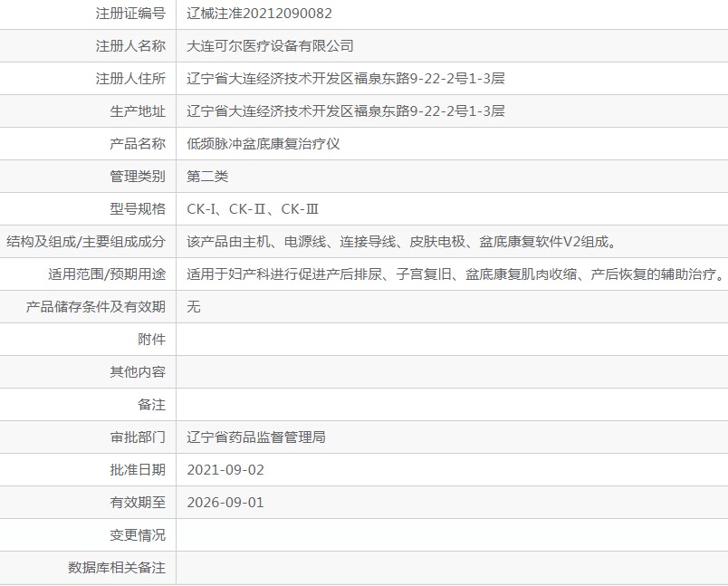728x586 pixels.
Task: Click the 注册人名称 label
Action: click(130, 46)
